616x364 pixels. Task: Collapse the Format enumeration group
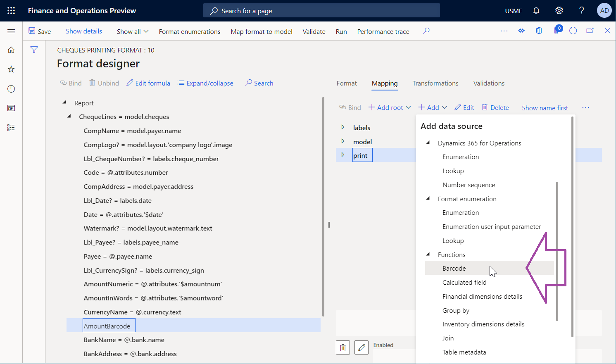(428, 198)
